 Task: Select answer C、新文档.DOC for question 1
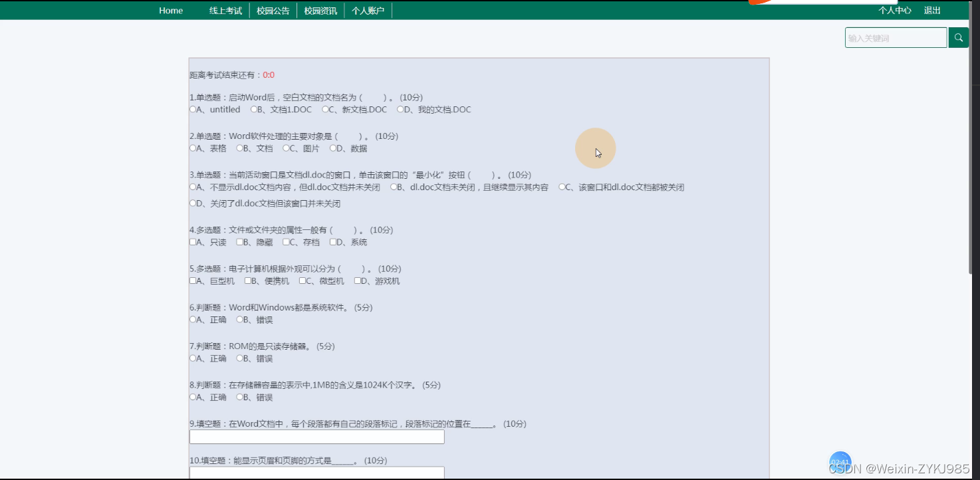[325, 109]
